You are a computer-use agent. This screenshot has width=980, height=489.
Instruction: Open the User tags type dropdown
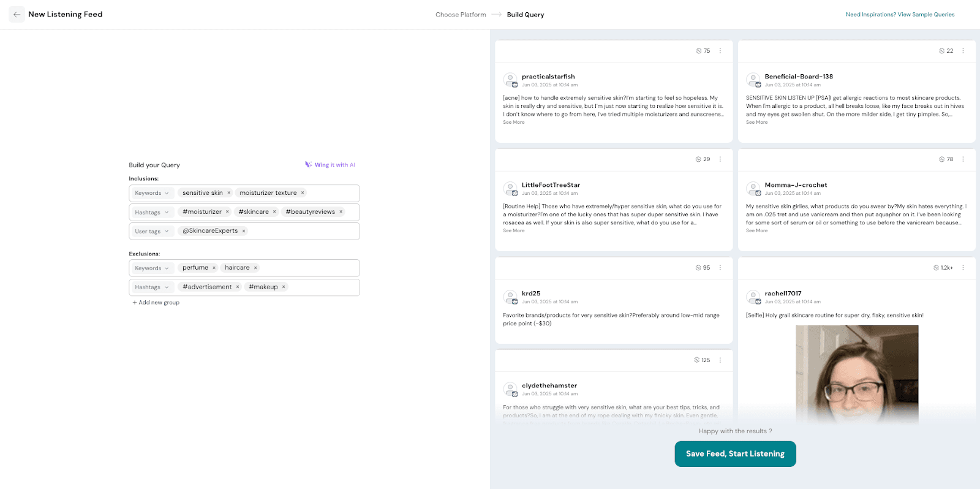(152, 232)
